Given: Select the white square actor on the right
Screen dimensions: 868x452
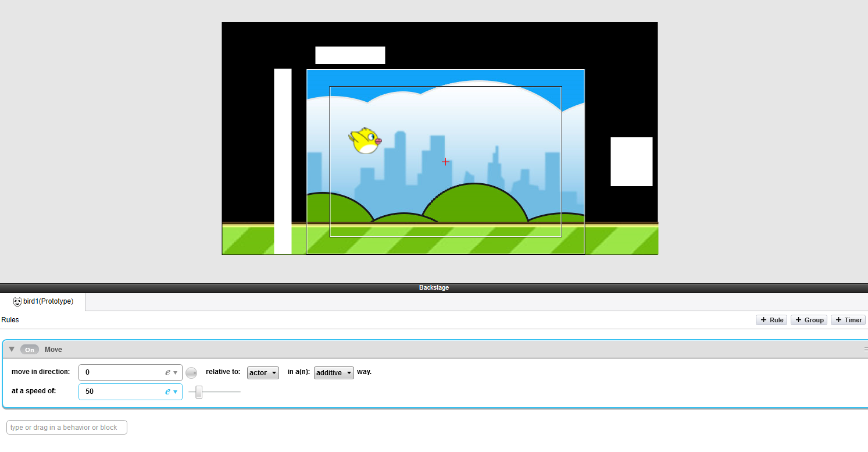Looking at the screenshot, I should (x=631, y=162).
